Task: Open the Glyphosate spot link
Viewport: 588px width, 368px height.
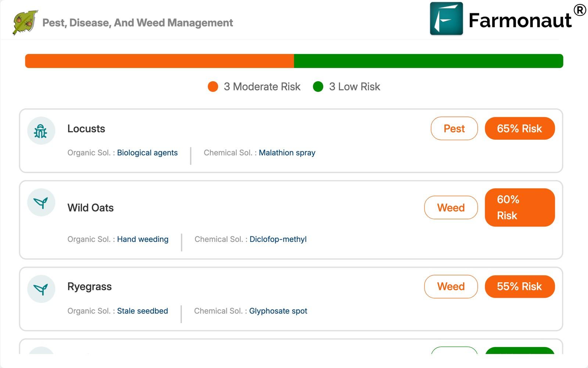Action: pos(278,311)
